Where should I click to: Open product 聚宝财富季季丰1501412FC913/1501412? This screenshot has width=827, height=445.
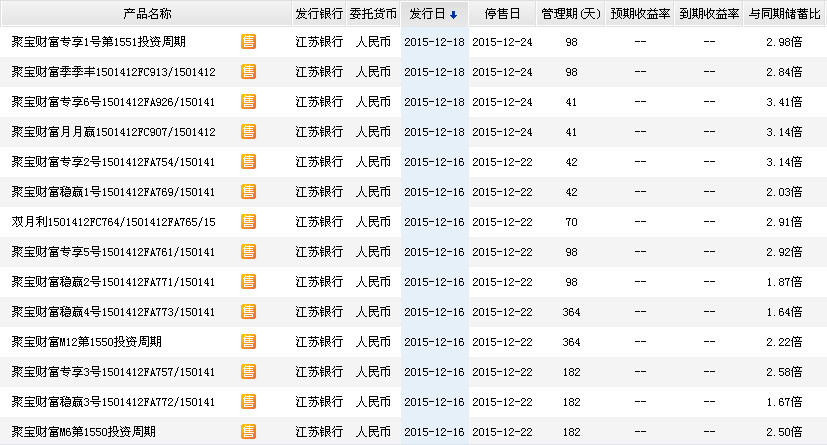(x=113, y=72)
